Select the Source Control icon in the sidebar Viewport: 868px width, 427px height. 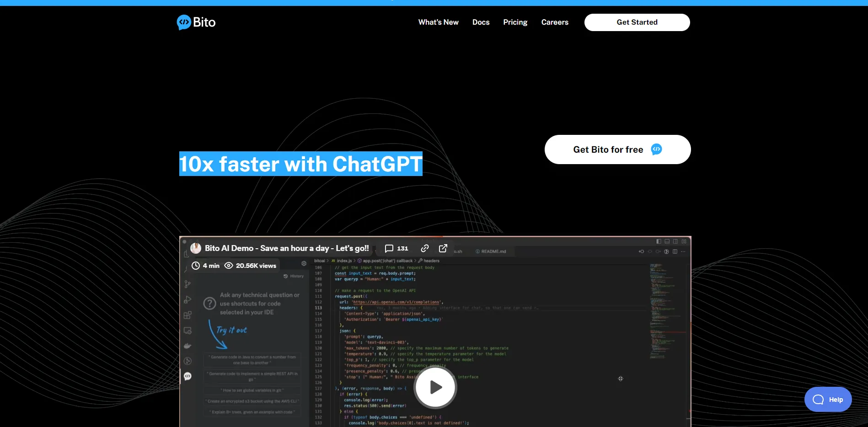click(x=188, y=283)
